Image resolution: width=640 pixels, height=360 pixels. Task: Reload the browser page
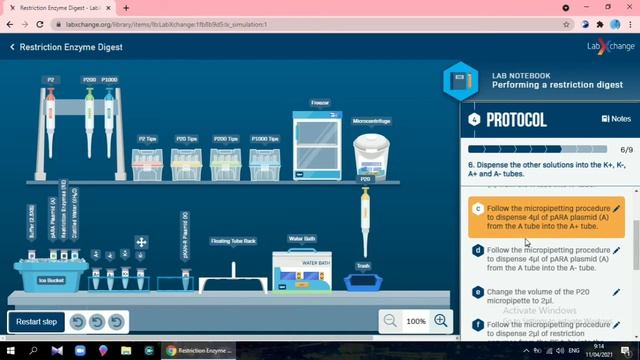(x=40, y=24)
